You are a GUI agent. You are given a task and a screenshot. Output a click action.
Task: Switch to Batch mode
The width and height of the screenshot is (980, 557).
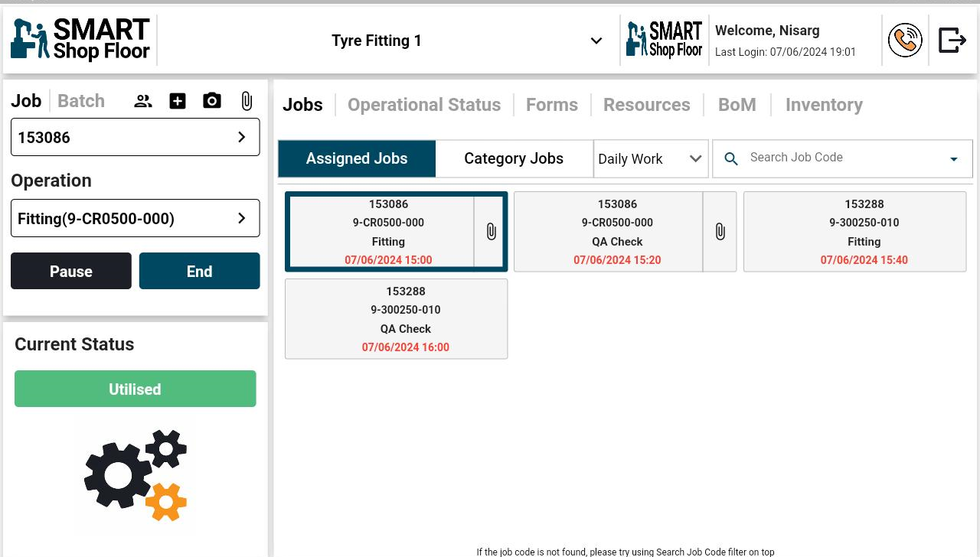[81, 101]
